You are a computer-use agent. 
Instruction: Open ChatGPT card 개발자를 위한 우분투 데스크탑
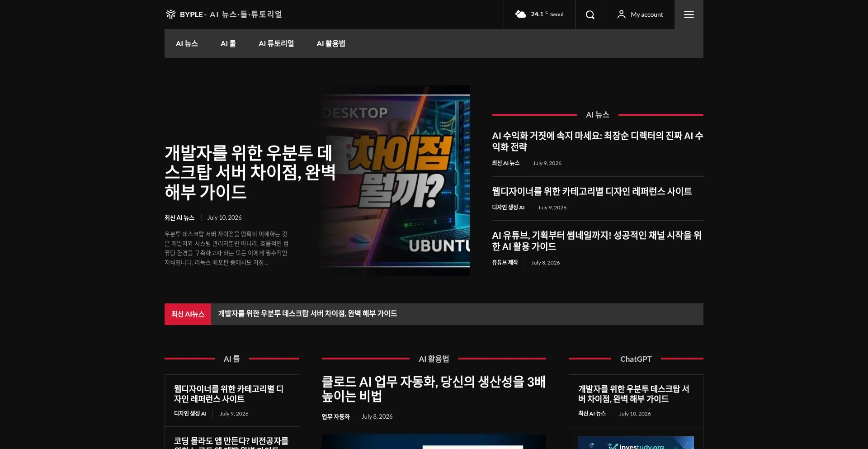coord(634,394)
